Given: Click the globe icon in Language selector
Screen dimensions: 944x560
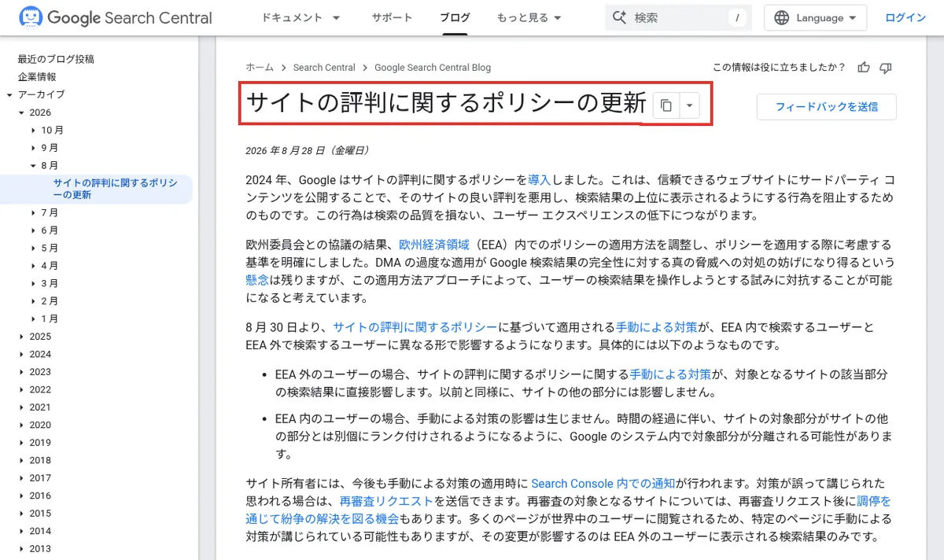Looking at the screenshot, I should (781, 17).
